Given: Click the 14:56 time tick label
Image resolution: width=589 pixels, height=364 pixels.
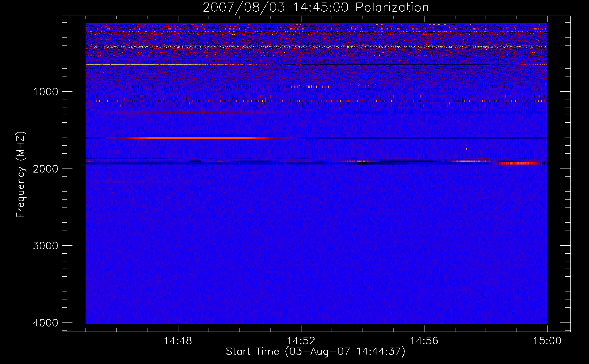Looking at the screenshot, I should pyautogui.click(x=424, y=341).
